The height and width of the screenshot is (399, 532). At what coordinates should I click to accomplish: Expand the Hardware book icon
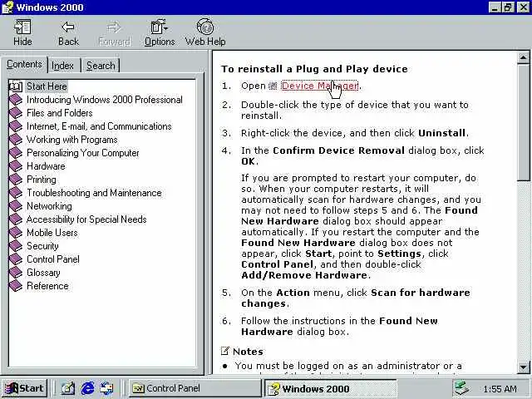tap(15, 166)
